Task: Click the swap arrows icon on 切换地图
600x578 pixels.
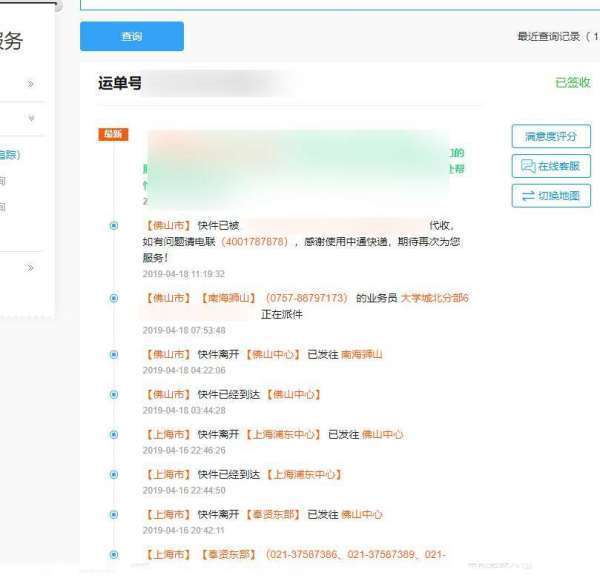Action: [527, 196]
